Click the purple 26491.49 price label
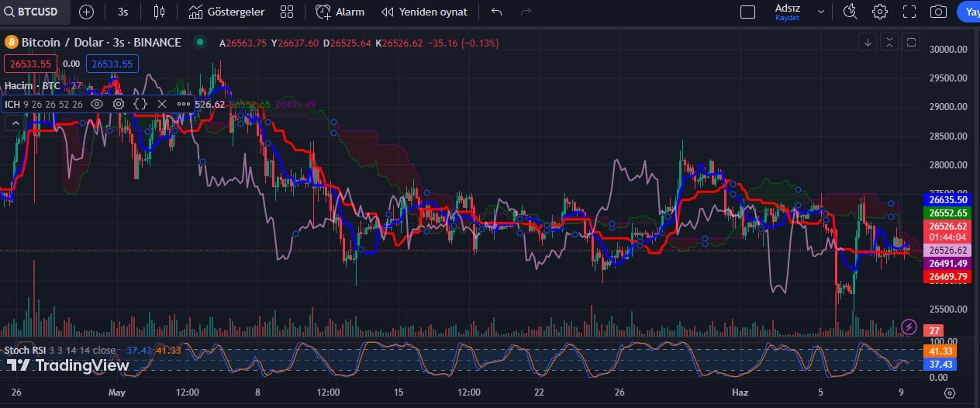The height and width of the screenshot is (408, 980). [949, 264]
